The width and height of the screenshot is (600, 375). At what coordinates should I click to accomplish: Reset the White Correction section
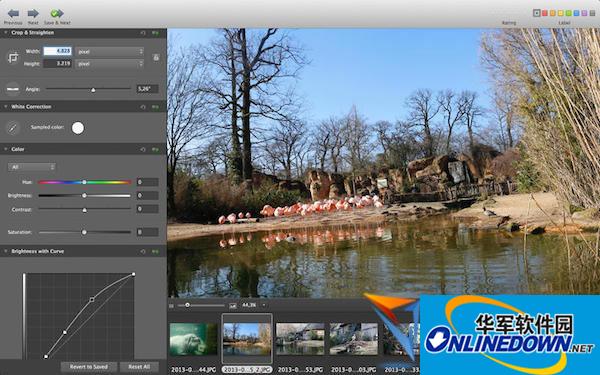[x=143, y=107]
